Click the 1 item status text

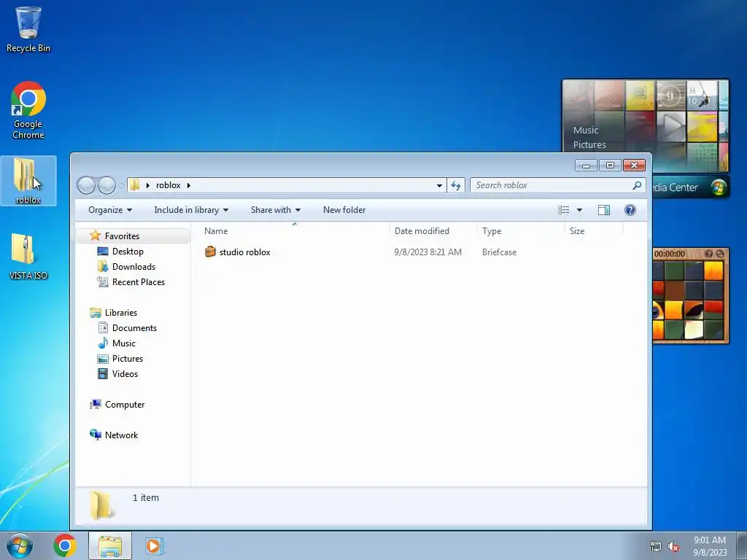[146, 497]
